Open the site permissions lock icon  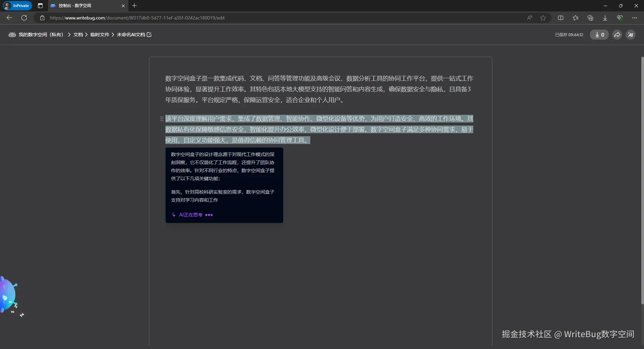(42, 18)
